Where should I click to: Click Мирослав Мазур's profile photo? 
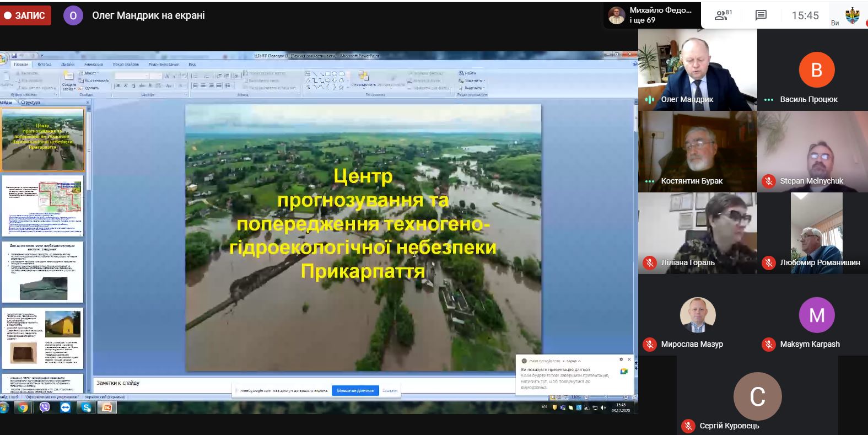click(x=698, y=315)
